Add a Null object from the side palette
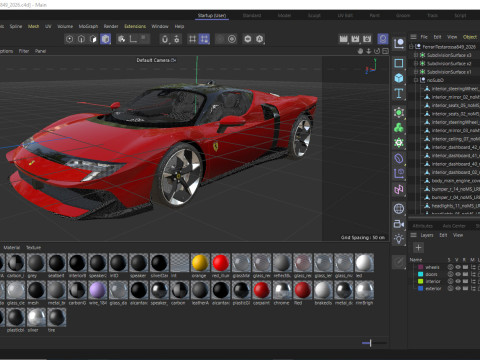The width and height of the screenshot is (480, 360). click(x=399, y=44)
